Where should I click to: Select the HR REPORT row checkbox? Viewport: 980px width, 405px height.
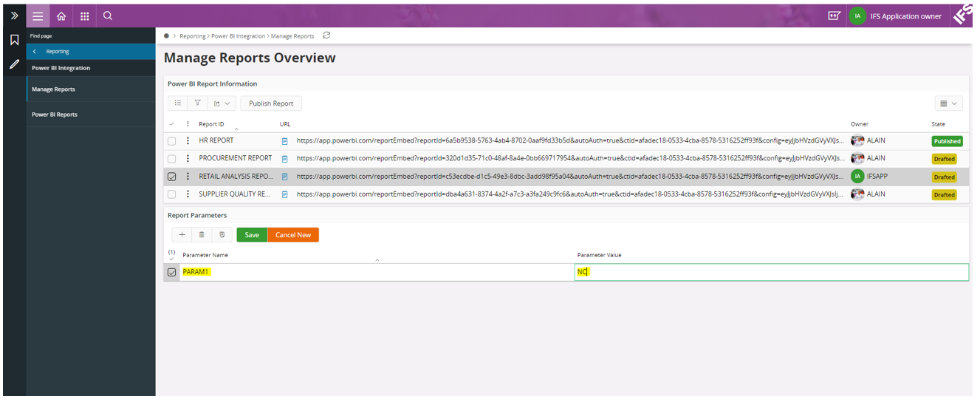tap(172, 141)
